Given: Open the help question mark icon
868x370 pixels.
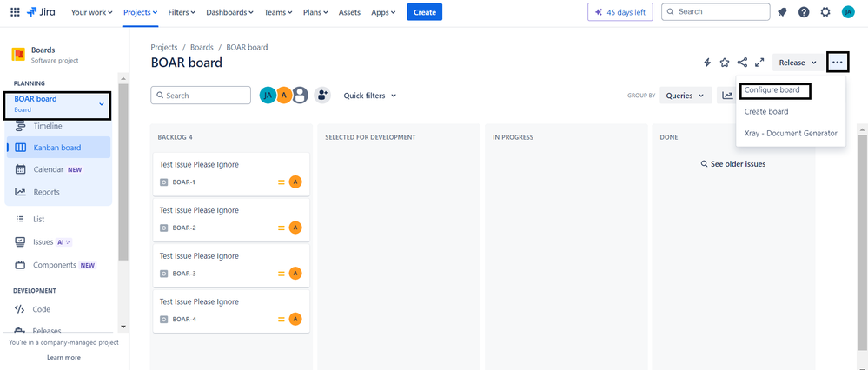Looking at the screenshot, I should (x=804, y=12).
